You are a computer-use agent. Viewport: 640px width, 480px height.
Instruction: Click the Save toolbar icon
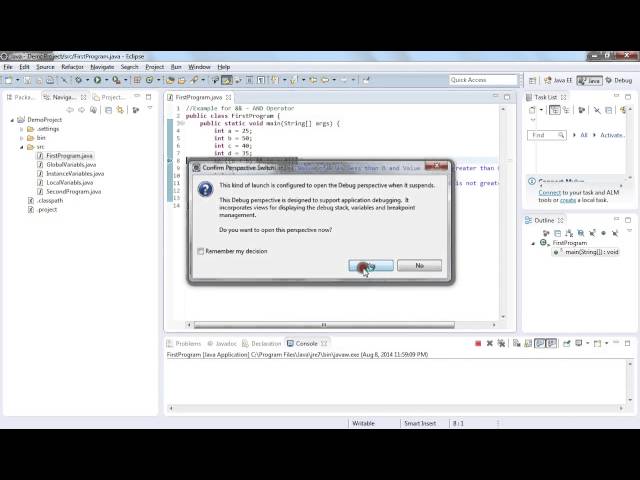pyautogui.click(x=27, y=80)
